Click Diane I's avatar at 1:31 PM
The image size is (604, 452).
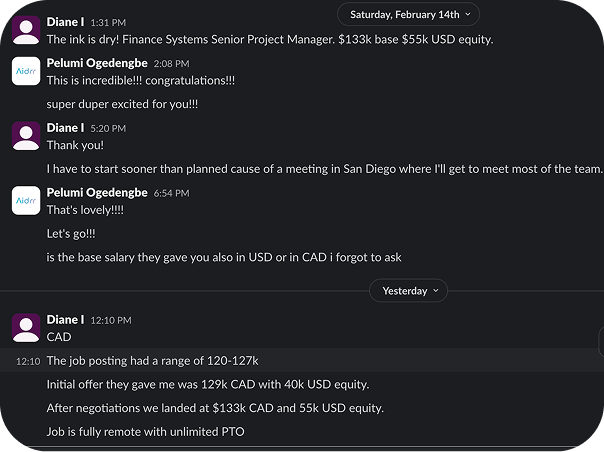point(26,30)
